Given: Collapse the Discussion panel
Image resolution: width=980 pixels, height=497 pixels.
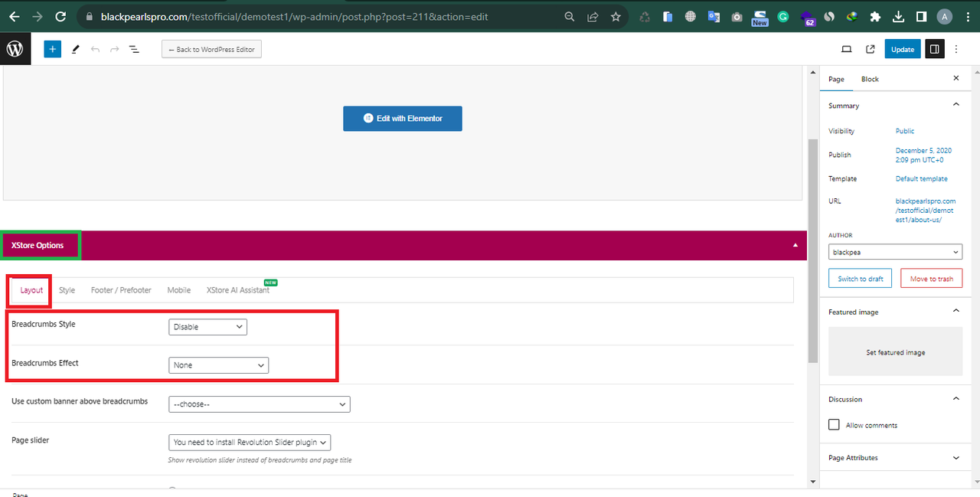Looking at the screenshot, I should (x=955, y=398).
